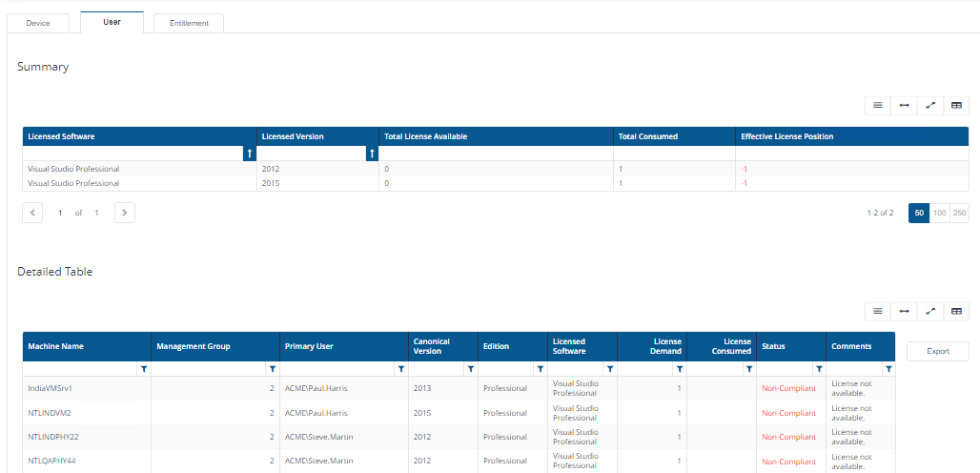Viewport: 980px width, 473px height.
Task: Click current page number 1 in pagination
Action: [60, 213]
